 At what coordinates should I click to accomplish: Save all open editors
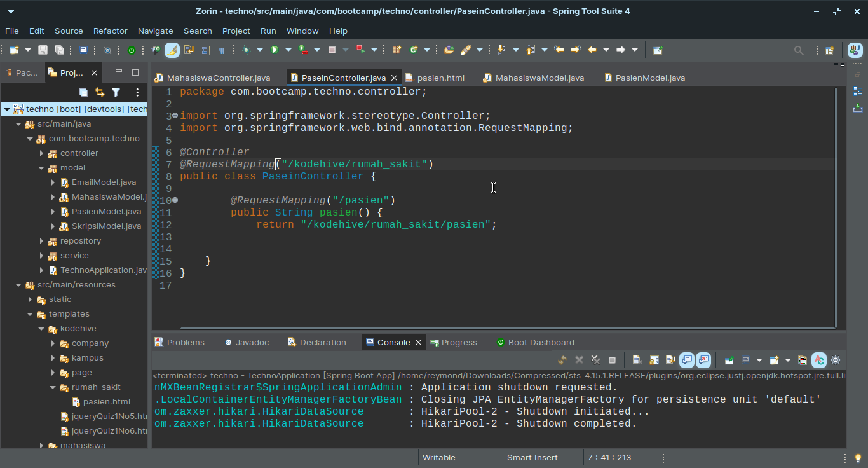click(x=59, y=50)
